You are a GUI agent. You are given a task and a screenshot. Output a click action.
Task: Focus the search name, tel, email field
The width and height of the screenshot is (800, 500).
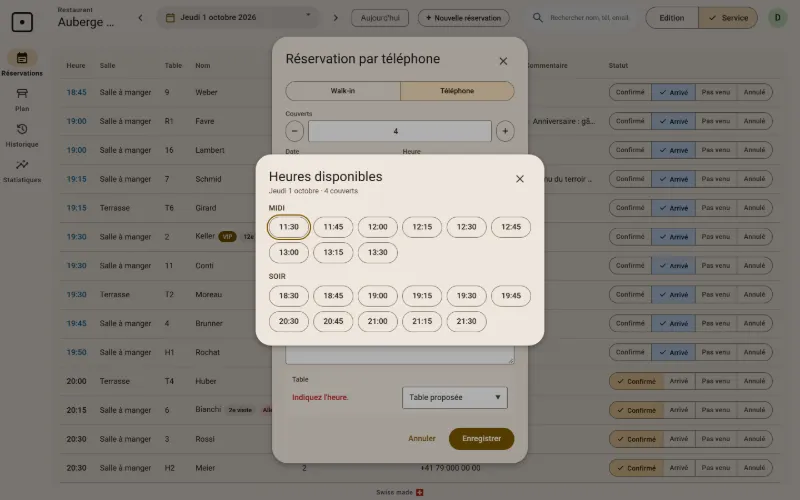click(x=589, y=18)
